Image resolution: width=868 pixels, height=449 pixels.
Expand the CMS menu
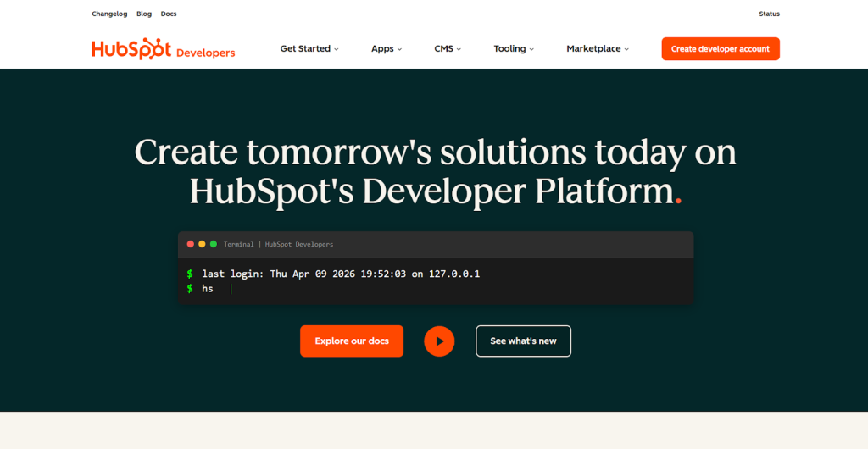coord(448,49)
